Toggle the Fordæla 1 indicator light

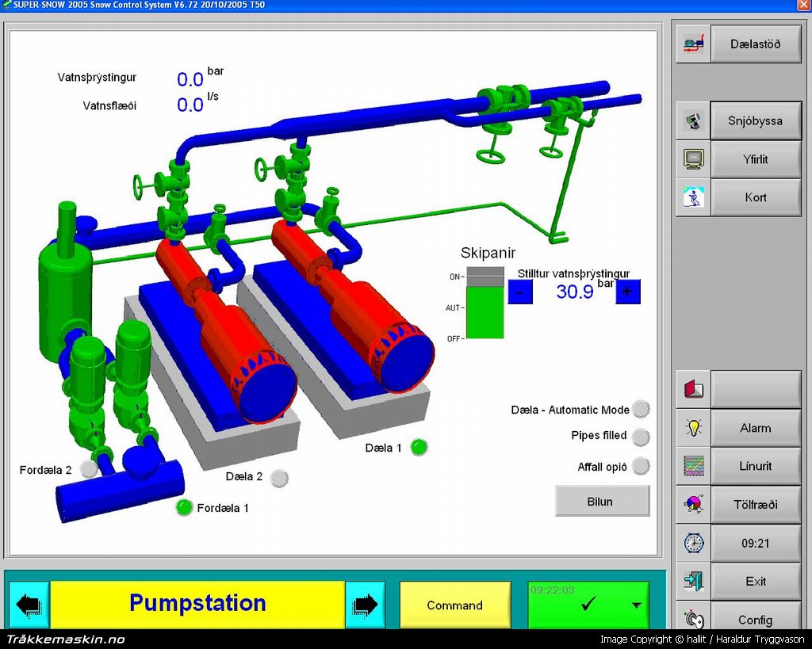pos(184,507)
